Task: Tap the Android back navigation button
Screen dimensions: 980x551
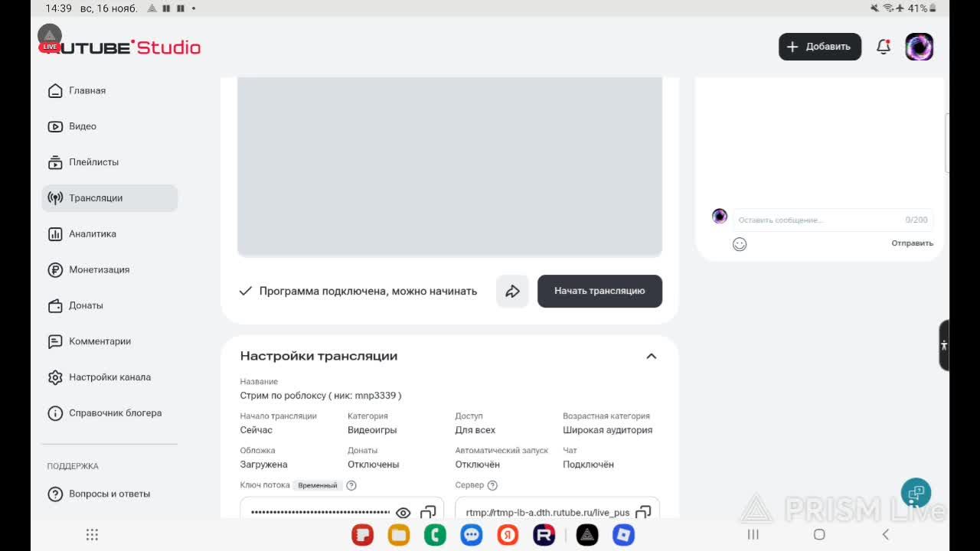Action: (x=886, y=534)
